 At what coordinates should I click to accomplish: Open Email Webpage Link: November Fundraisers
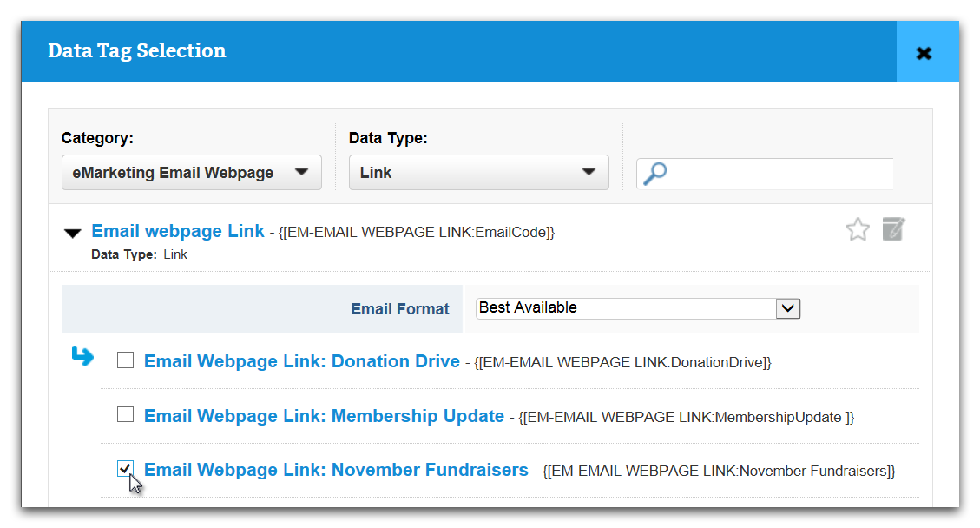(336, 470)
